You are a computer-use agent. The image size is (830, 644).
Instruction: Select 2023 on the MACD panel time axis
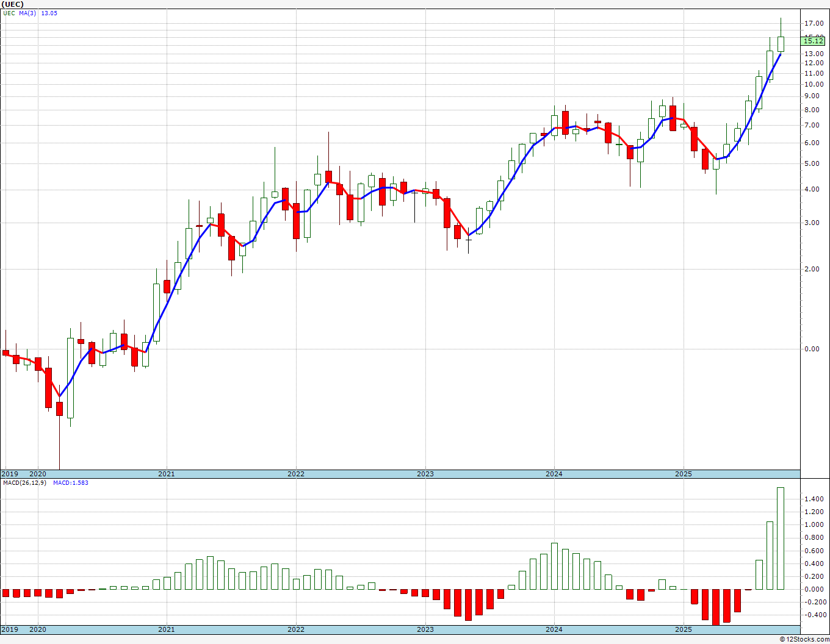pyautogui.click(x=425, y=629)
